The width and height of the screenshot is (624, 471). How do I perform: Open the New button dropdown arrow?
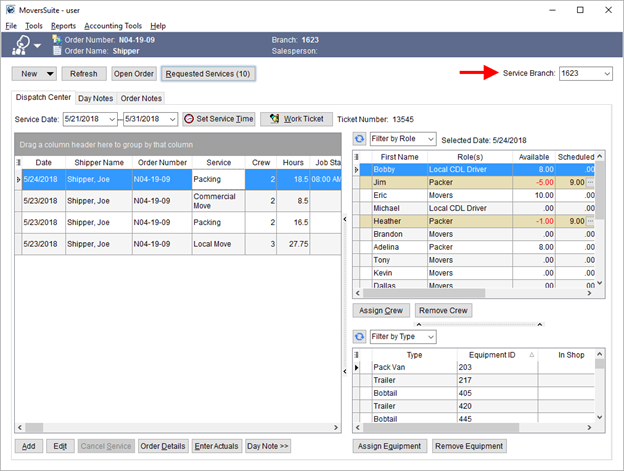click(x=50, y=74)
